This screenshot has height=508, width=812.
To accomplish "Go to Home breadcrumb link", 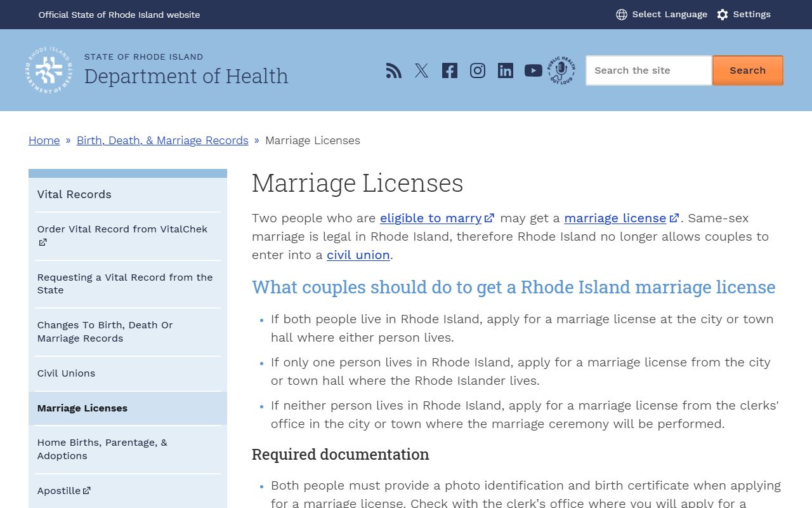I will (44, 140).
